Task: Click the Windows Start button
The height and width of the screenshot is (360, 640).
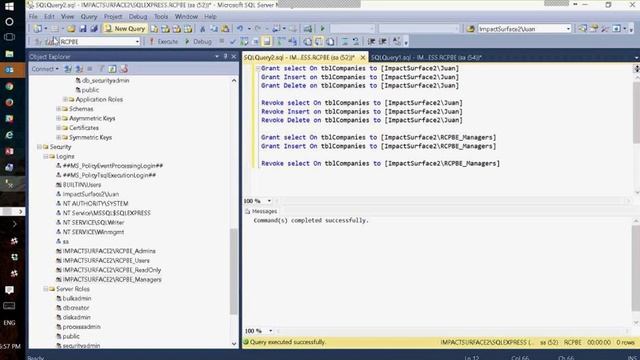Action: (9, 6)
